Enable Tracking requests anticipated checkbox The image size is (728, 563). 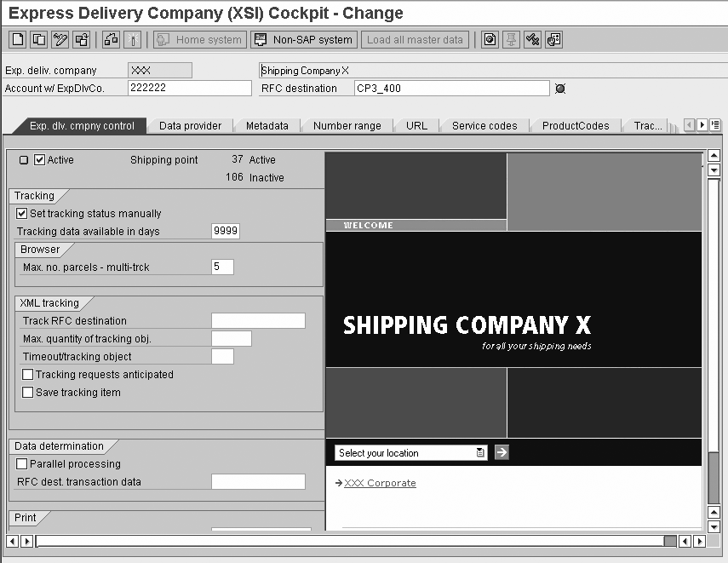[28, 375]
